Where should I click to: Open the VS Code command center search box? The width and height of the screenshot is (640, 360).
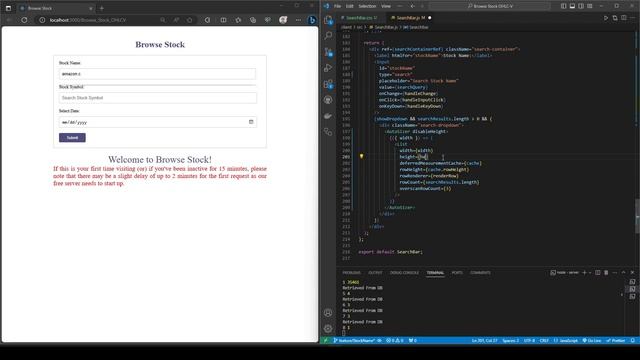(490, 6)
